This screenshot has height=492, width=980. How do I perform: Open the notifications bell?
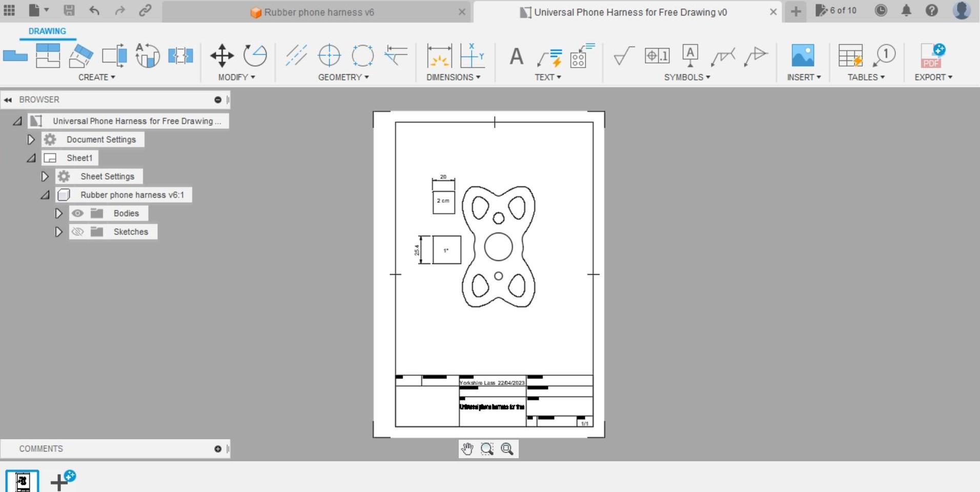coord(906,10)
